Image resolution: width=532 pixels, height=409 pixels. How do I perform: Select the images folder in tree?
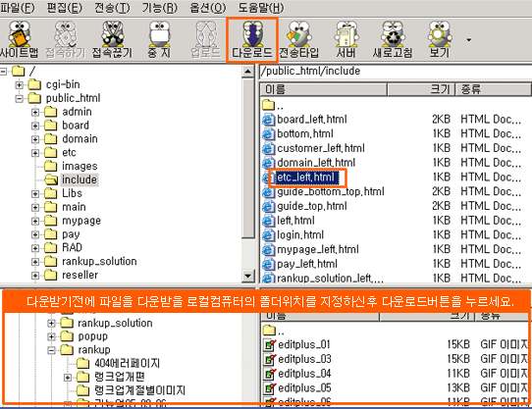point(80,166)
